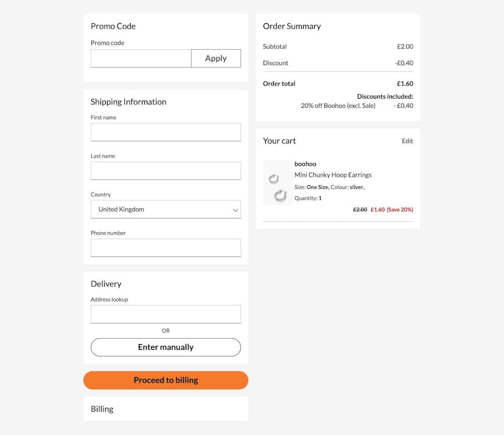Select Enter manually for delivery address
The width and height of the screenshot is (504, 435).
166,347
